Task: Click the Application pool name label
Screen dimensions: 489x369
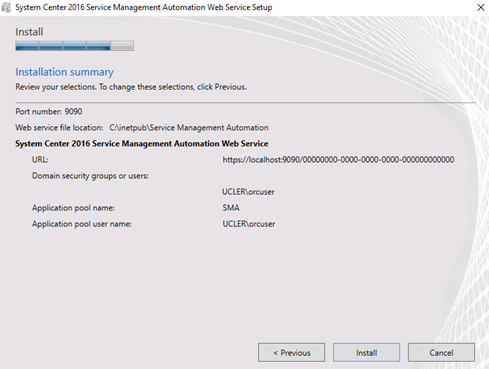Action: tap(73, 208)
